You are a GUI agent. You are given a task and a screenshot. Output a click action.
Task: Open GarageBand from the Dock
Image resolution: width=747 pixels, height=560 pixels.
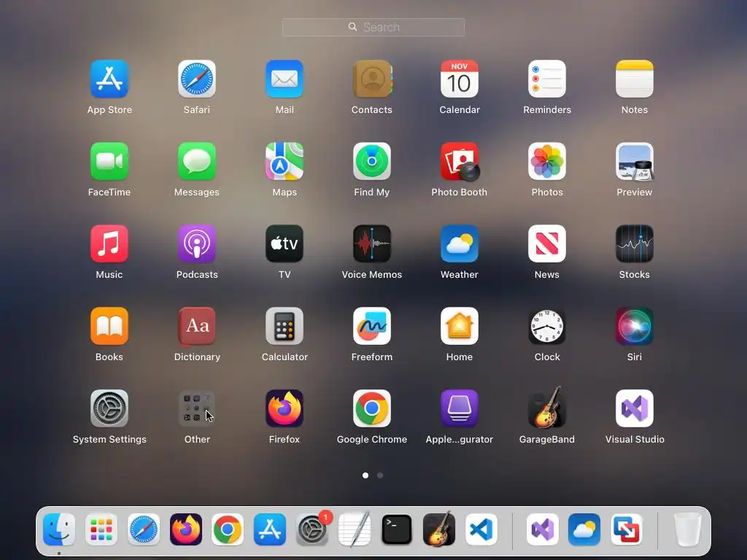(438, 529)
